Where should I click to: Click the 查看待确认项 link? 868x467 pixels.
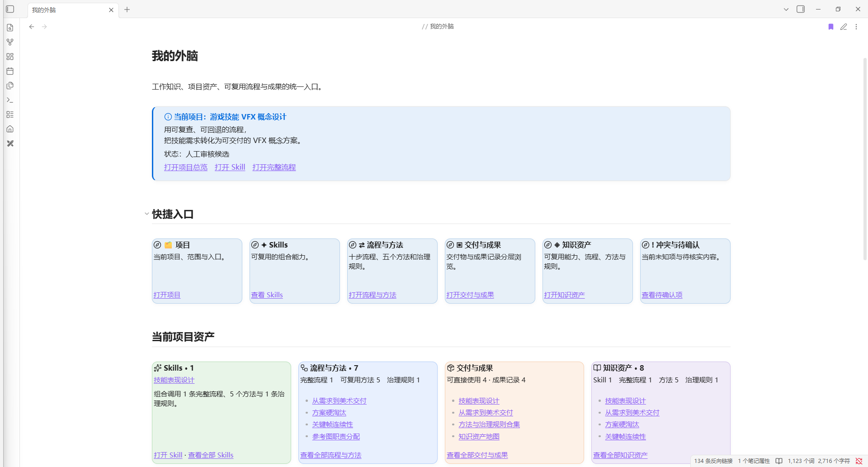point(662,295)
